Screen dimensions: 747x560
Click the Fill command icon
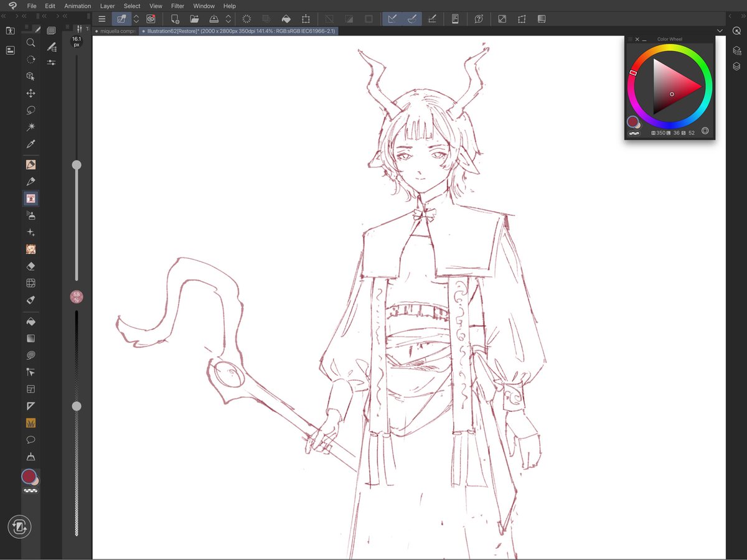coord(286,19)
